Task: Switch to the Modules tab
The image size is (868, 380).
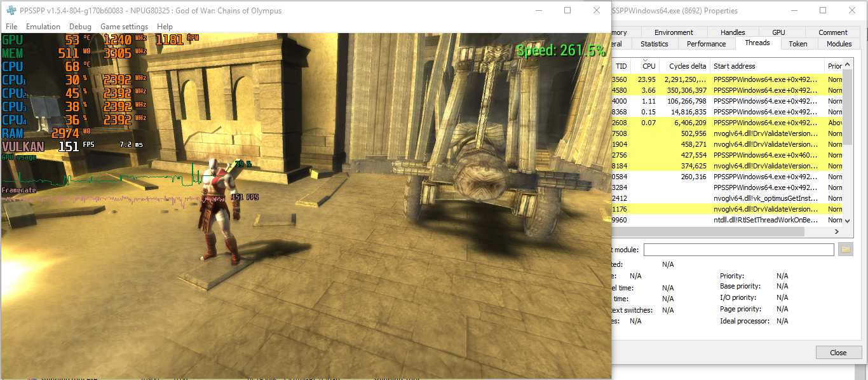Action: click(839, 44)
